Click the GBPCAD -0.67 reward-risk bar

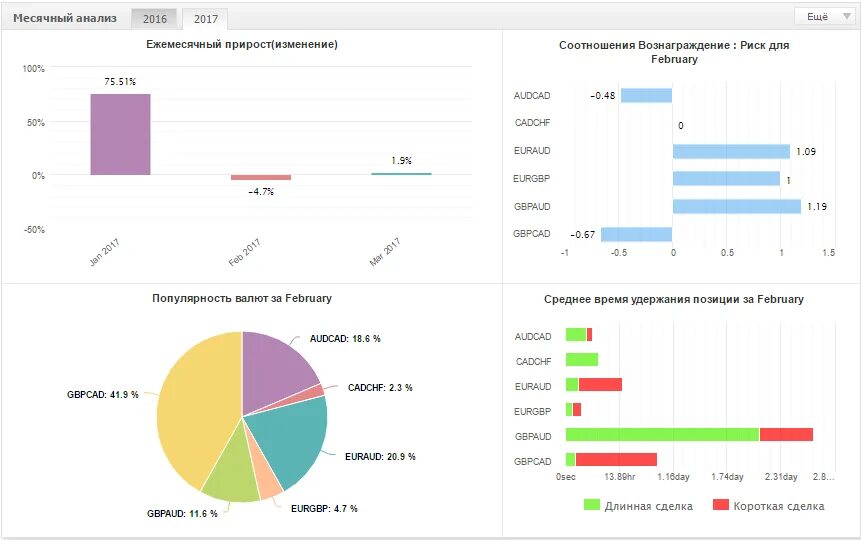(636, 235)
